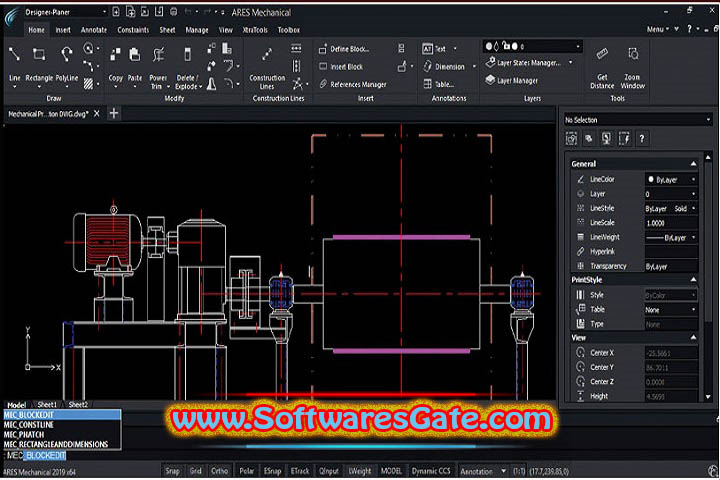Toggle ETrack in status bar
Image resolution: width=720 pixels, height=480 pixels.
300,471
